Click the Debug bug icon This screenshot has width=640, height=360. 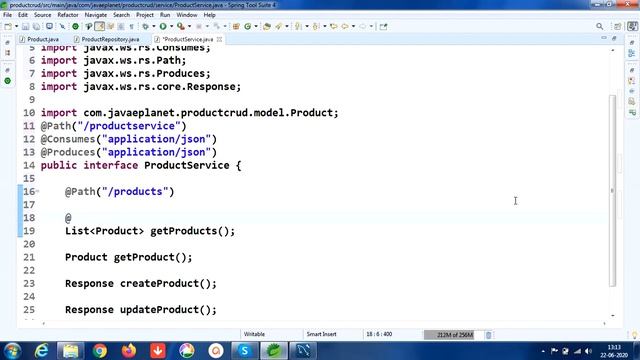pos(145,27)
